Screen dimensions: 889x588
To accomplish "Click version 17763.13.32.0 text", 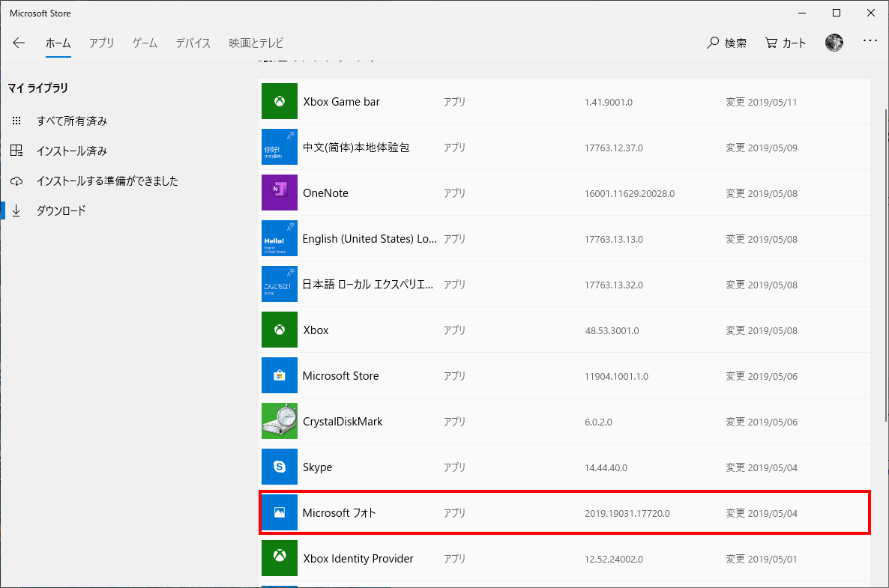I will point(613,285).
